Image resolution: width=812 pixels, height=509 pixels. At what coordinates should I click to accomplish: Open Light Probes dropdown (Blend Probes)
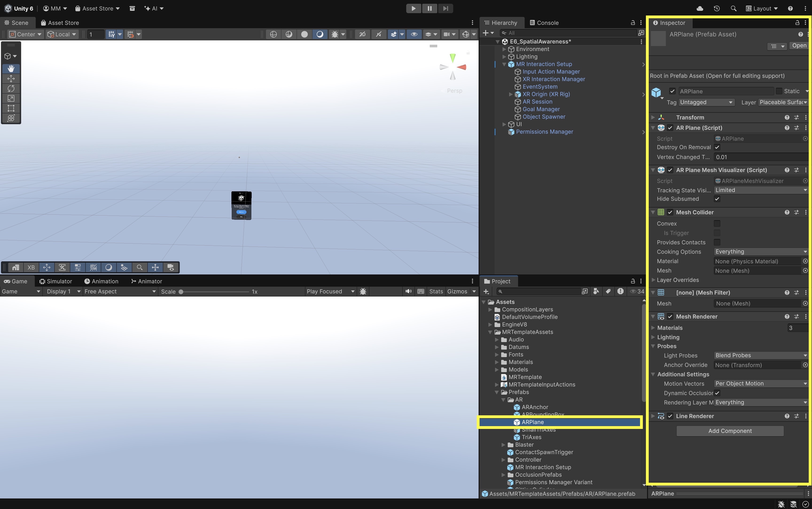[761, 355]
